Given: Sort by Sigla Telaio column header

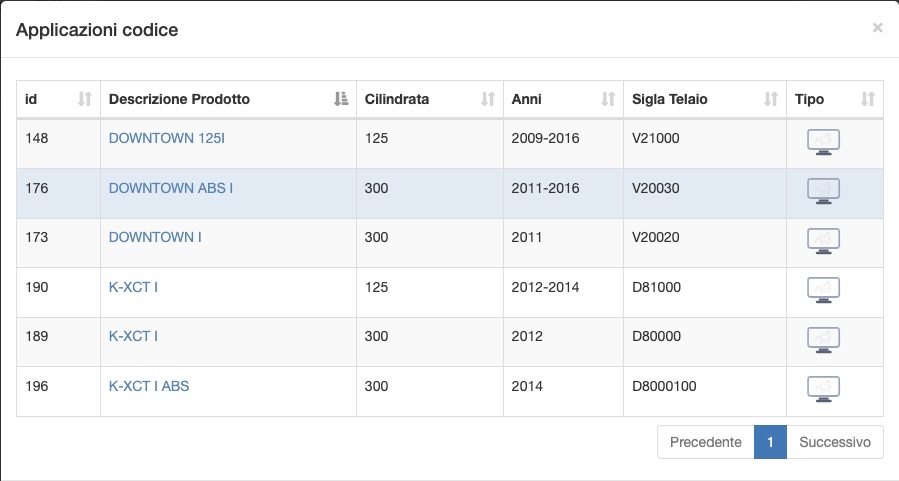Looking at the screenshot, I should coord(705,99).
